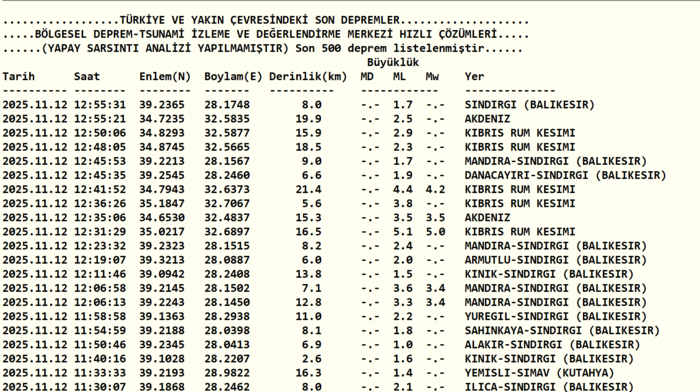
Task: Click time 11:50:46
Action: pos(100,345)
